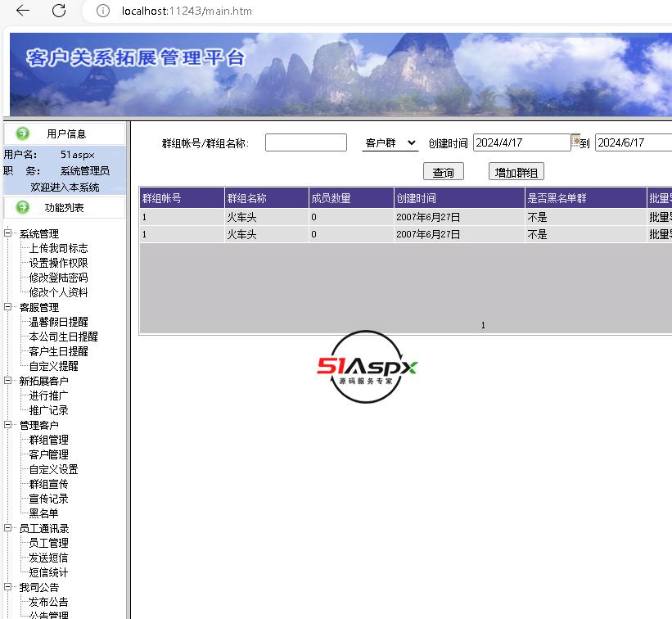Click the site info icon in address bar

(103, 11)
